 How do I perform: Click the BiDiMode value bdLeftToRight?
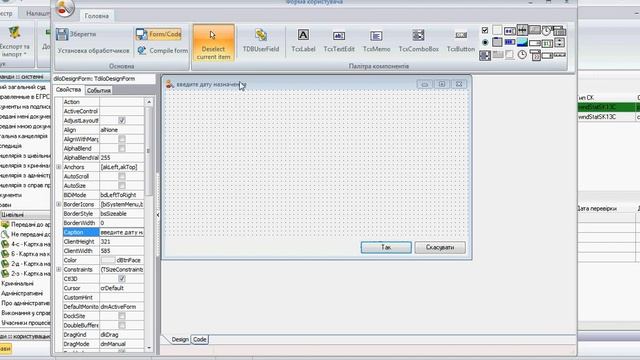122,195
